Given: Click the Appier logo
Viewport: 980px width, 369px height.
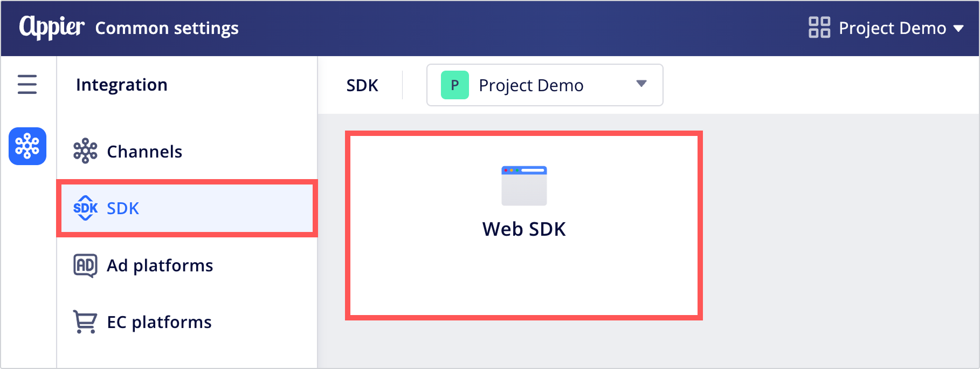Looking at the screenshot, I should click(52, 27).
